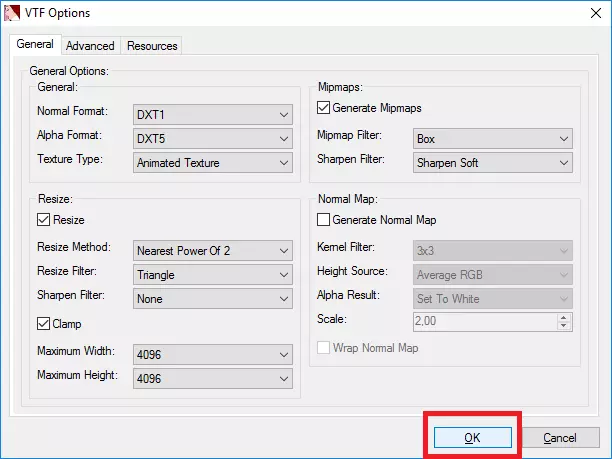Open the Resize Sharpen Filter dropdown showing None

pos(213,299)
